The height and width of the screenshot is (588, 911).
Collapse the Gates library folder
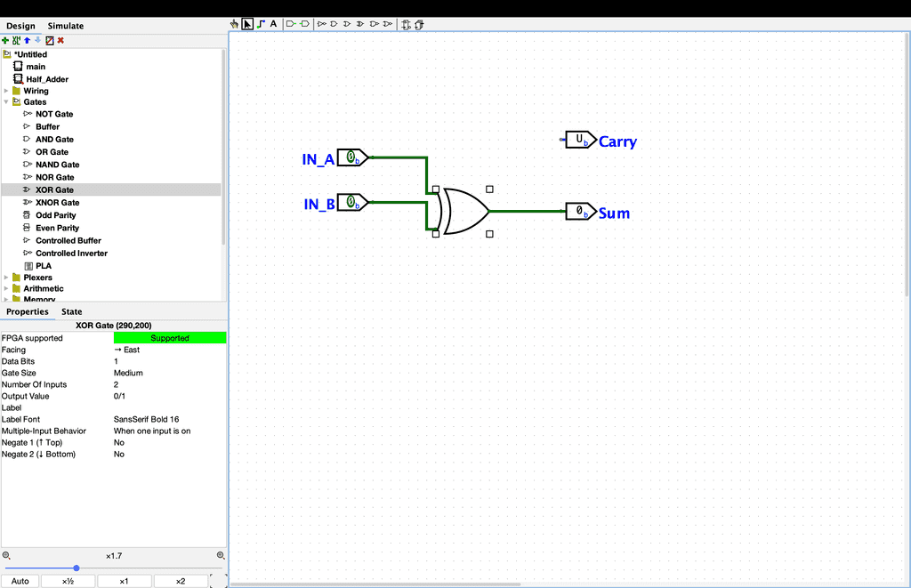[x=6, y=102]
